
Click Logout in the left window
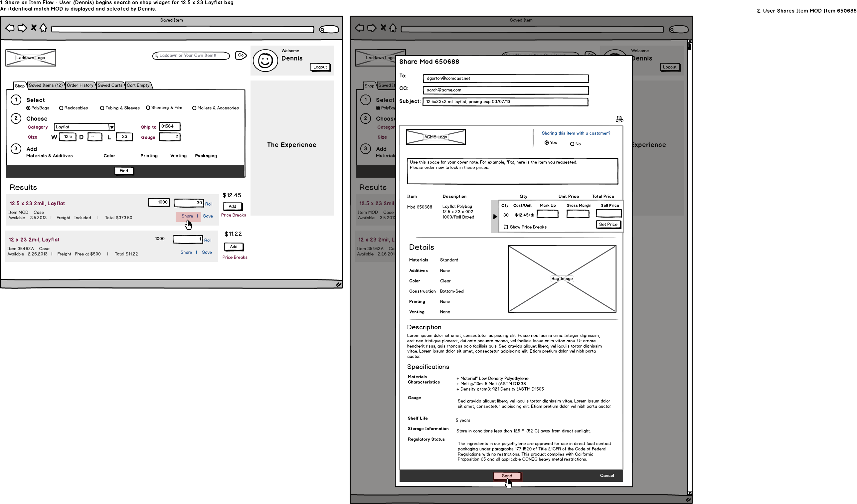(x=320, y=67)
